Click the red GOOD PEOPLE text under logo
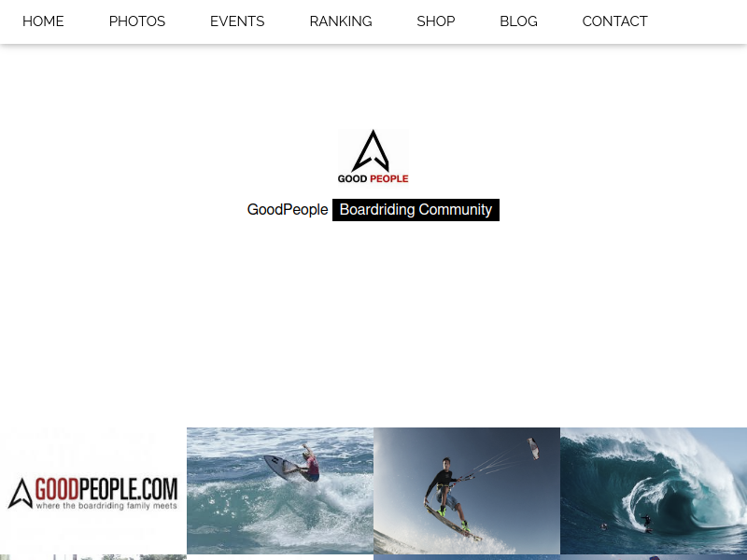This screenshot has width=747, height=560. pyautogui.click(x=389, y=179)
